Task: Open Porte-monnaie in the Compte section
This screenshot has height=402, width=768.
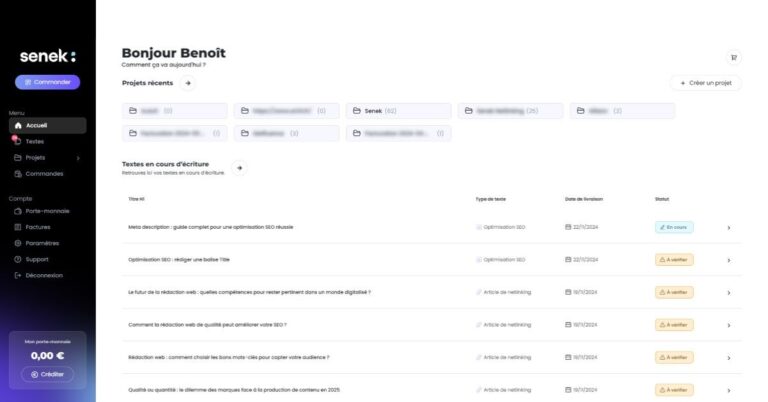Action: (48, 211)
